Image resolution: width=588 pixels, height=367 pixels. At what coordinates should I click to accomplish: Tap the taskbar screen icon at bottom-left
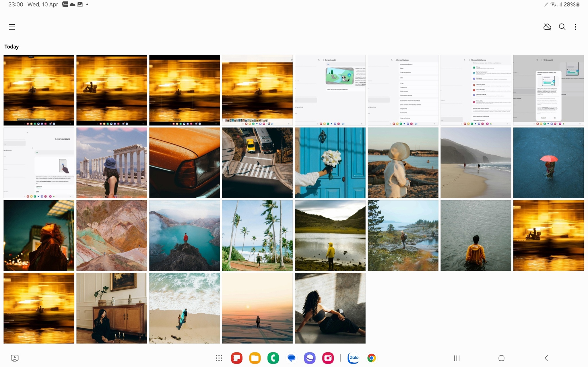click(15, 358)
